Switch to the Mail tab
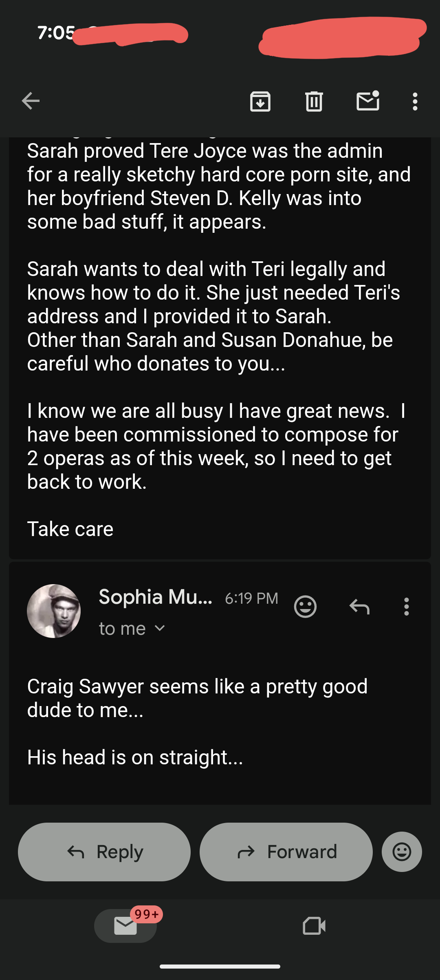440x980 pixels. click(x=125, y=926)
